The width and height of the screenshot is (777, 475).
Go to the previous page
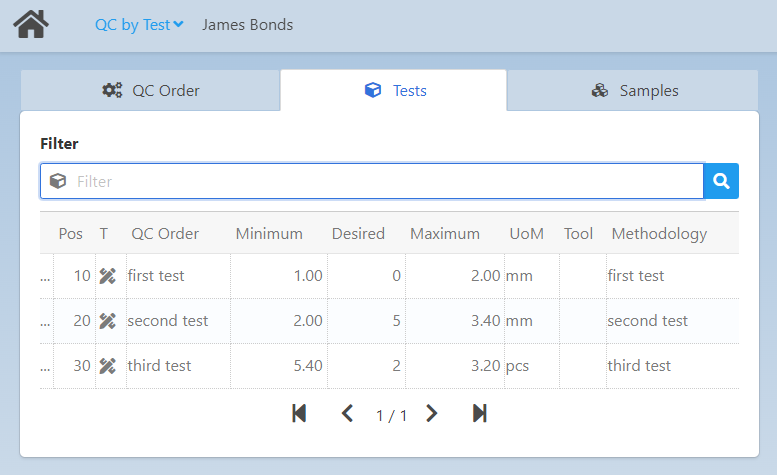(347, 414)
